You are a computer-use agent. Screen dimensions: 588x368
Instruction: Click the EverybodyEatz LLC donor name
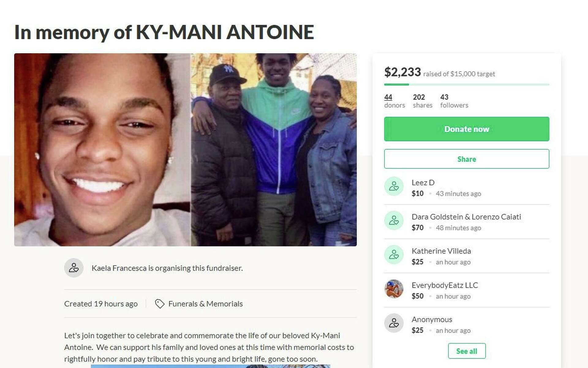[x=444, y=285]
